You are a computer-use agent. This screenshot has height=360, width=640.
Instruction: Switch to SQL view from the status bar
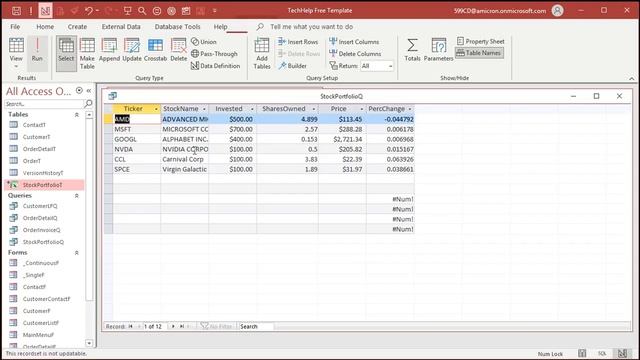point(602,353)
